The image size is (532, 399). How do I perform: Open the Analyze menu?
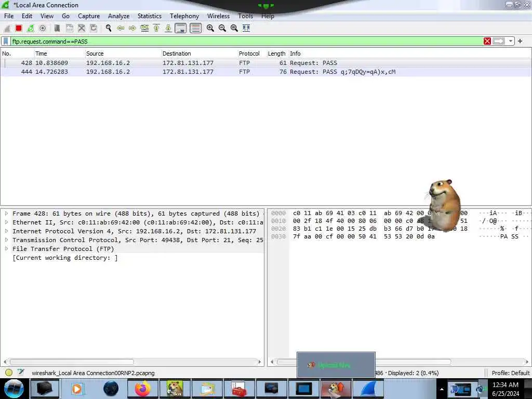click(119, 16)
